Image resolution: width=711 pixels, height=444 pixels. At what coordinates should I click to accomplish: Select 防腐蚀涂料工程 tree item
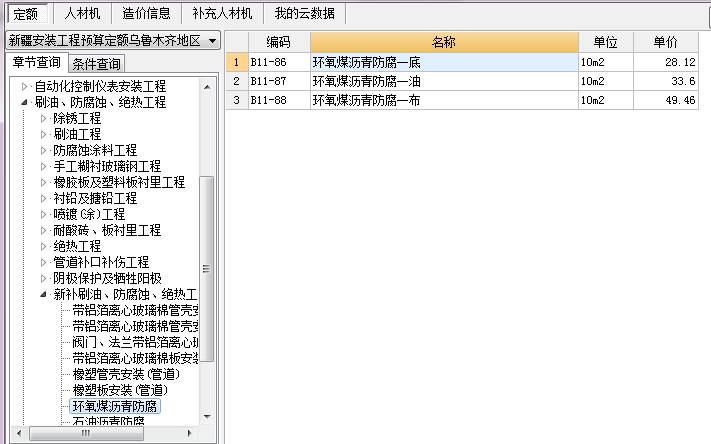pos(95,150)
